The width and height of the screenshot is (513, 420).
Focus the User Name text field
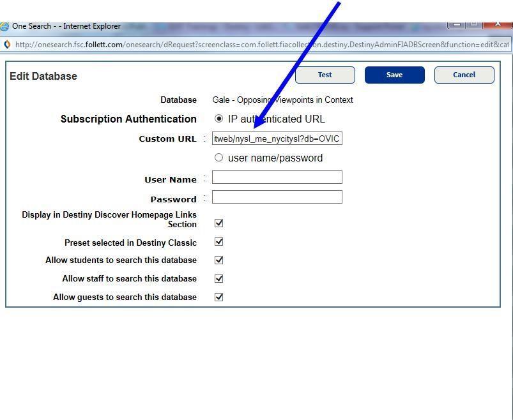(277, 177)
